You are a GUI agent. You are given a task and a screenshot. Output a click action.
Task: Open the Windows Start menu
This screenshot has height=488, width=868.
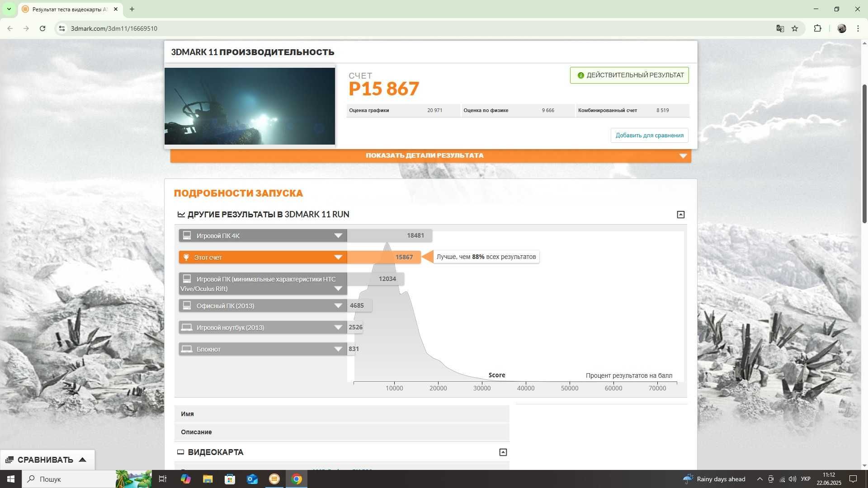11,479
